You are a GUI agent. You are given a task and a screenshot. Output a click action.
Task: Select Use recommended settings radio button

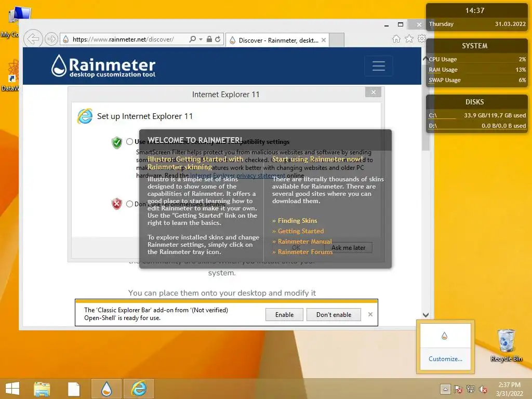[129, 141]
